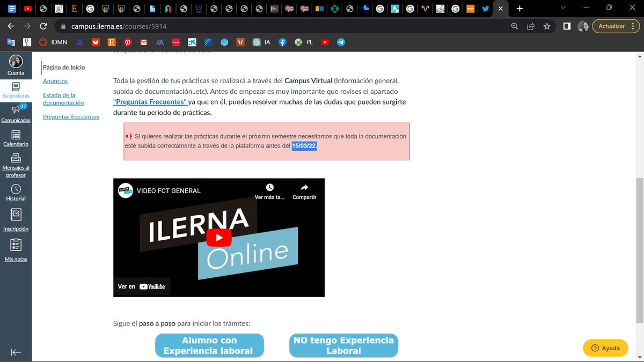Open the PE bookmark
This screenshot has width=644, height=362.
coord(304,42)
